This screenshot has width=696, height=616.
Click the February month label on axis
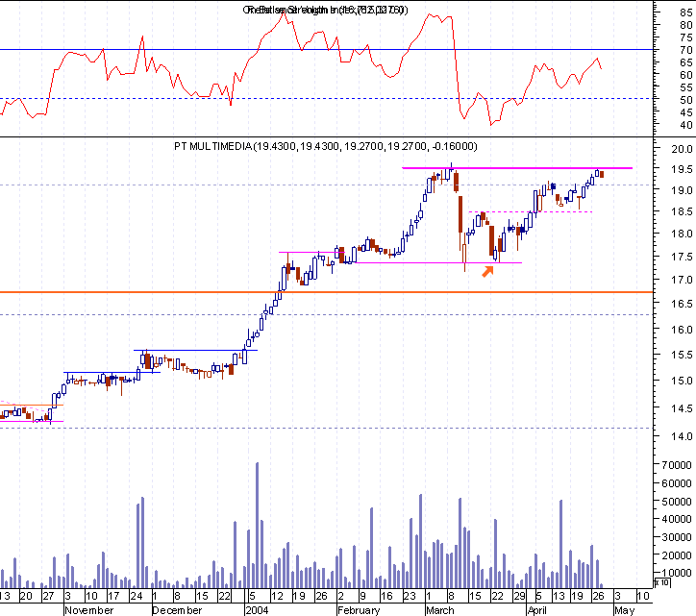(x=359, y=610)
